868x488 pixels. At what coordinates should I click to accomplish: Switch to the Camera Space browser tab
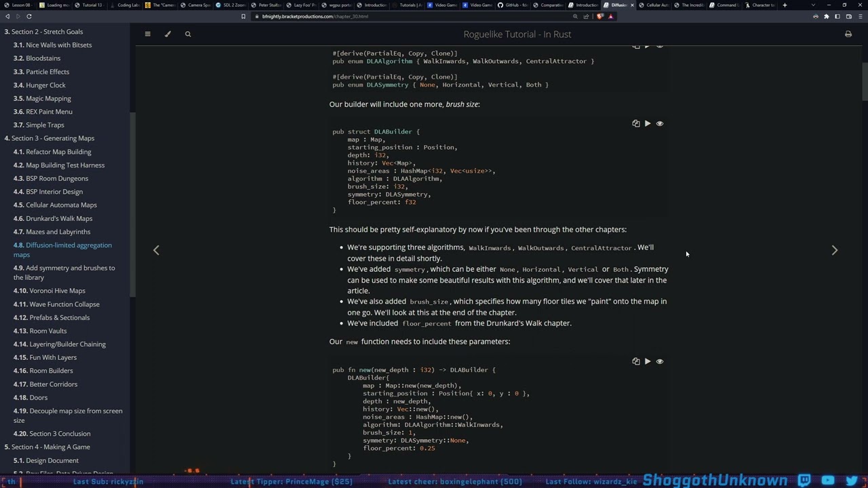coord(195,5)
